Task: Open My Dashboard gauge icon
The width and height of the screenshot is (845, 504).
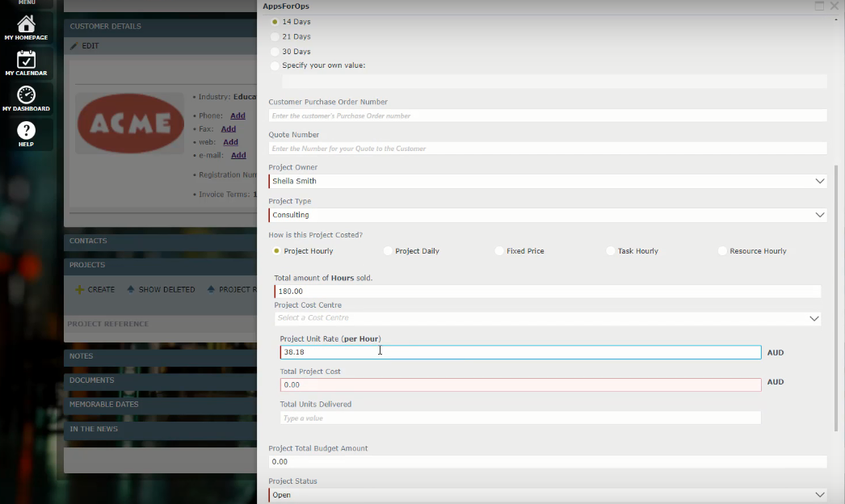Action: point(26,94)
